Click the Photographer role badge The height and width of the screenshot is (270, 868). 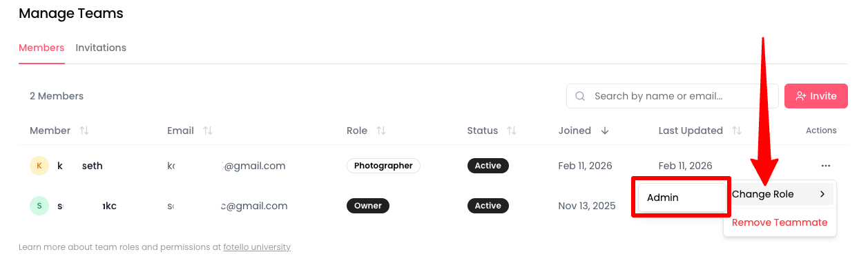pyautogui.click(x=383, y=166)
